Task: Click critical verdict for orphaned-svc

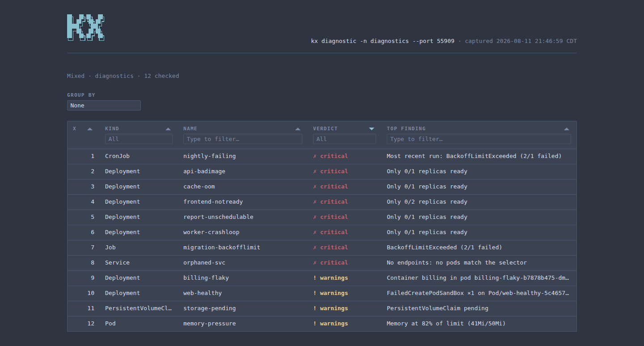Action: point(330,263)
